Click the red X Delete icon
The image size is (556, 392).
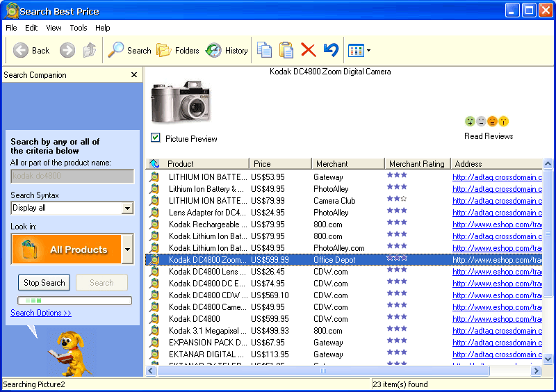[x=309, y=50]
